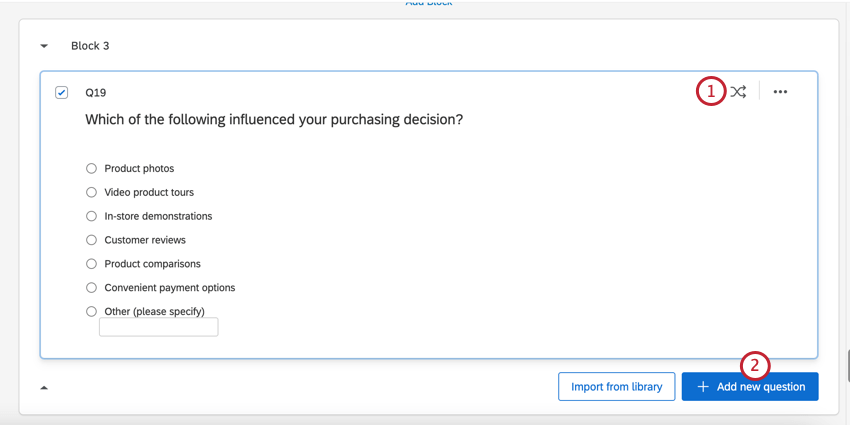Click the Other specify text input box
Screen dimensions: 850x425
[158, 327]
